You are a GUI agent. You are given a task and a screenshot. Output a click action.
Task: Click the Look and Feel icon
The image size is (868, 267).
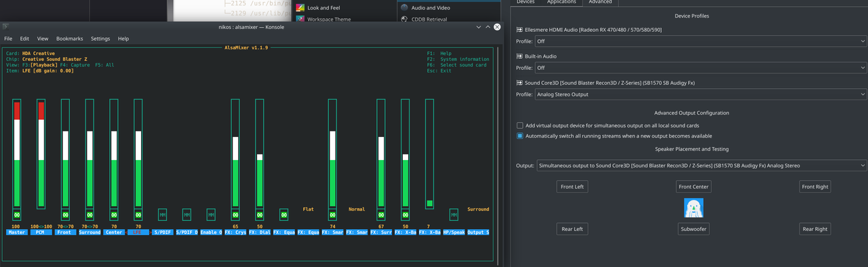[x=300, y=7]
